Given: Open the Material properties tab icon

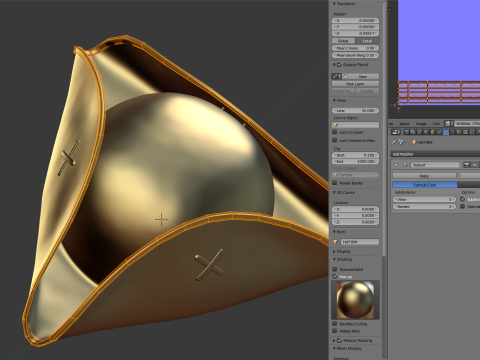Looking at the screenshot, I should pos(459,132).
